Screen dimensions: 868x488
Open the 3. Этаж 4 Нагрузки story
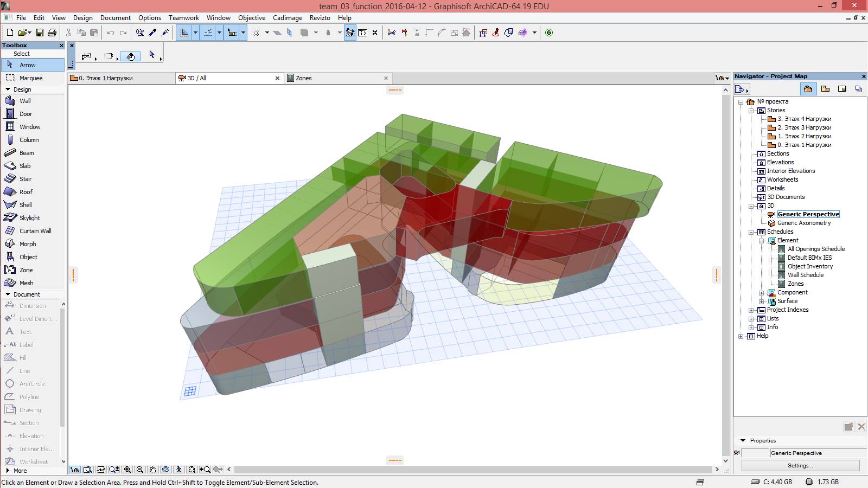tap(805, 119)
